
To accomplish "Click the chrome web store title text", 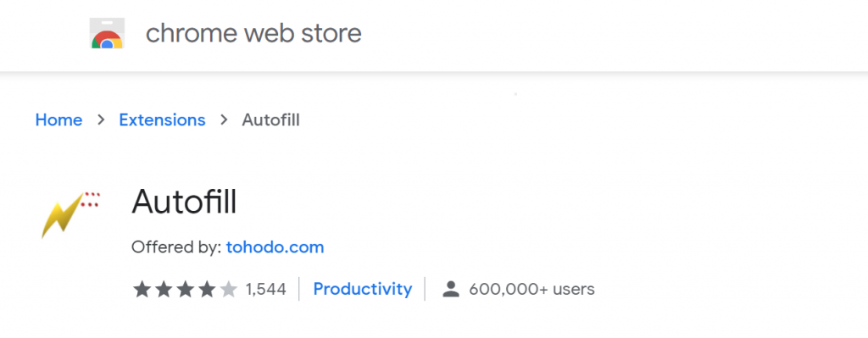I will [253, 33].
